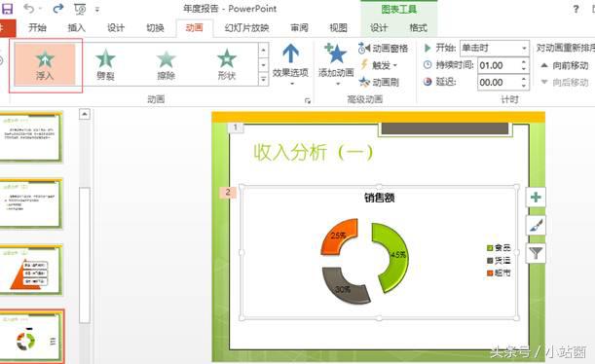Open chart styles brush button

(x=536, y=225)
